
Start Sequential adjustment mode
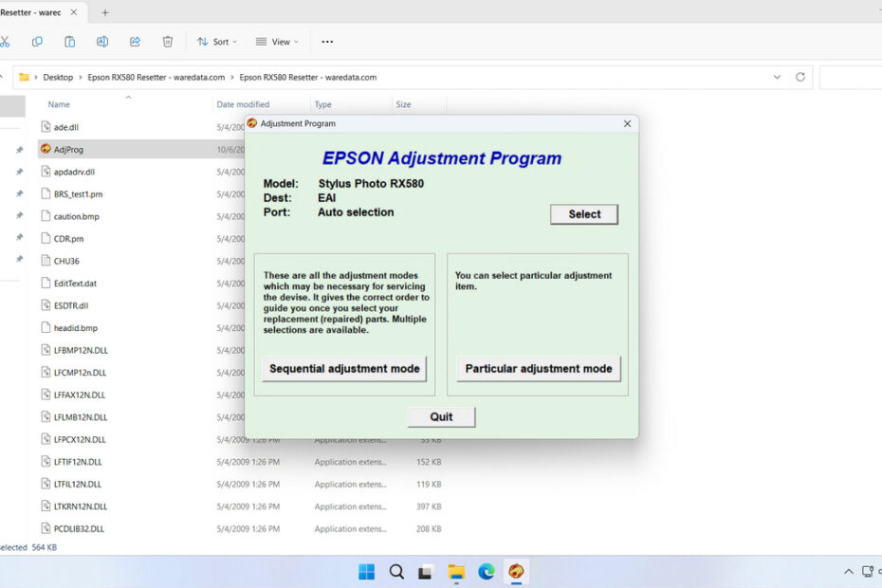(x=344, y=369)
